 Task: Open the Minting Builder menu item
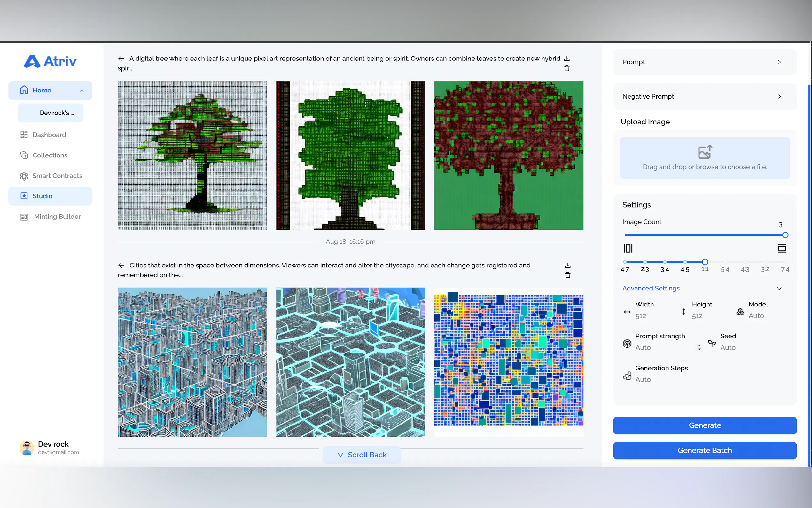click(x=57, y=217)
